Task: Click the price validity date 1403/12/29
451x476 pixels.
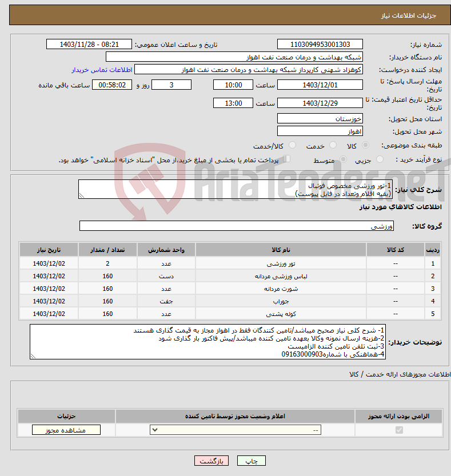Action: pos(320,103)
